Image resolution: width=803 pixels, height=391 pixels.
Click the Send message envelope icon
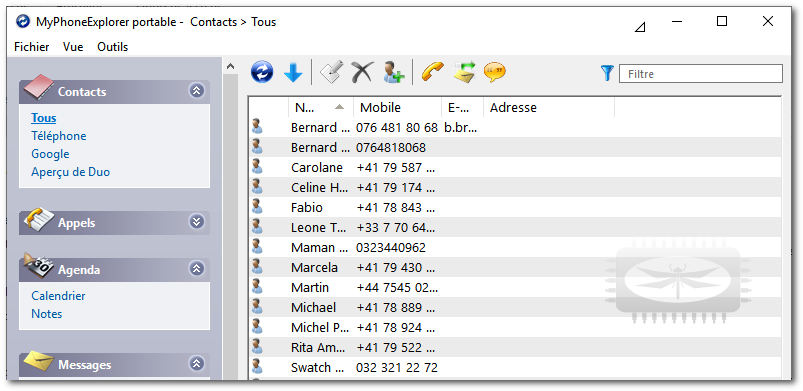coord(464,72)
